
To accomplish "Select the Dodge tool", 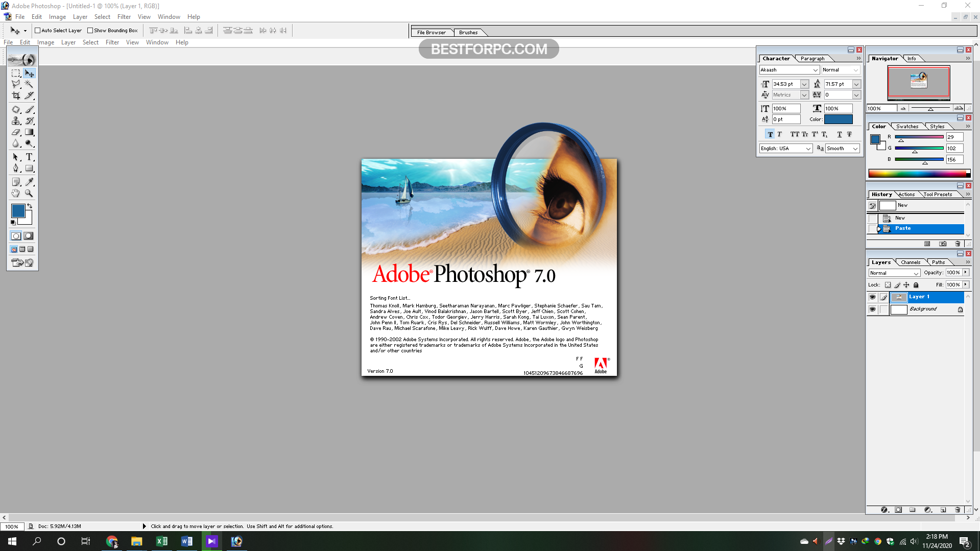I will tap(29, 143).
